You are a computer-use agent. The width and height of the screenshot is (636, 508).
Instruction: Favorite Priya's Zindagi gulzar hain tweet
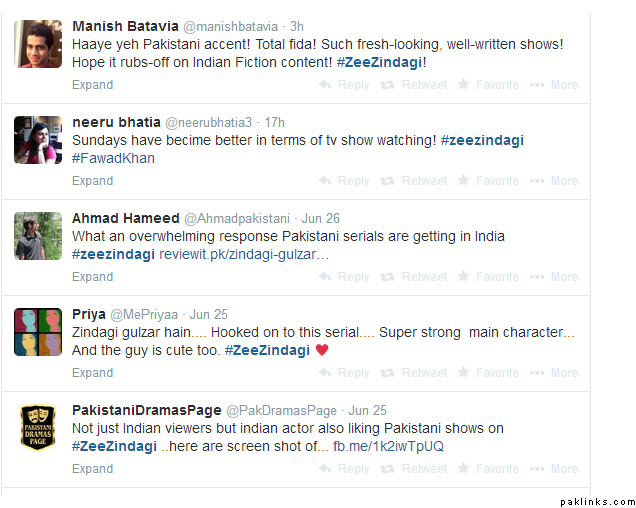(x=488, y=373)
